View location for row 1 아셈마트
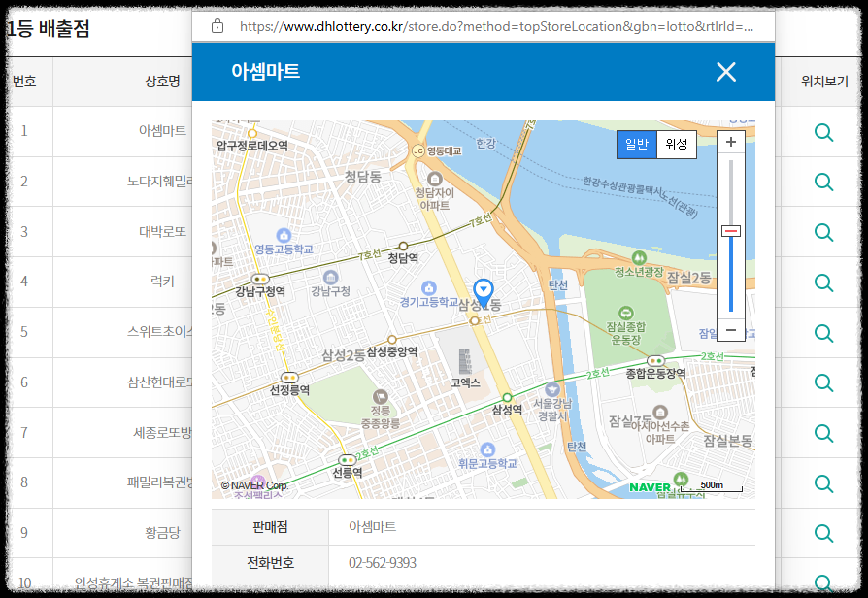 (x=823, y=132)
